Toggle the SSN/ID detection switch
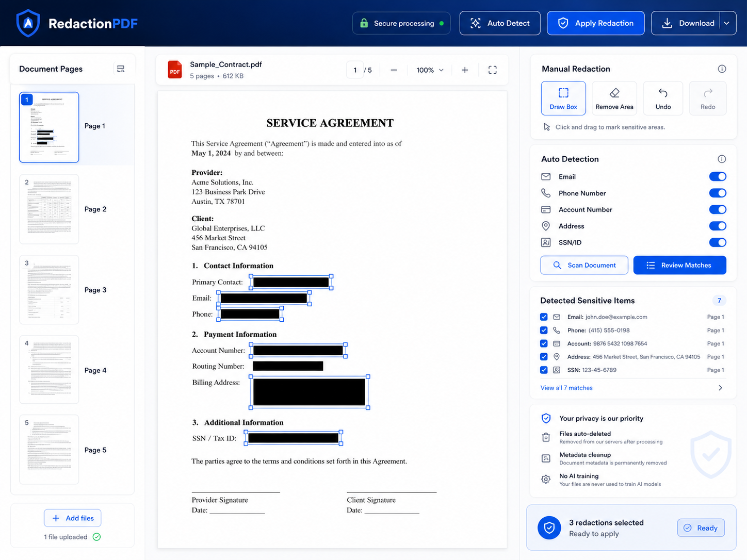The image size is (747, 560). (718, 242)
